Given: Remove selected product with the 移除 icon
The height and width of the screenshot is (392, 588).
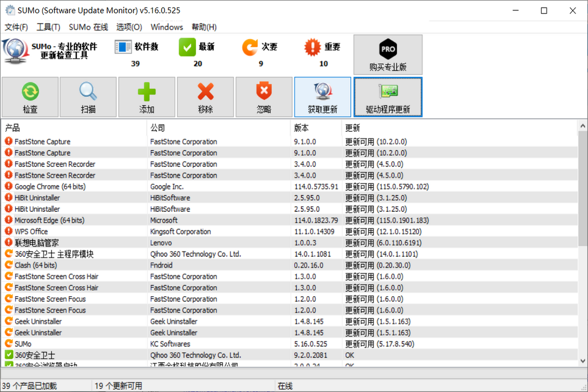Looking at the screenshot, I should point(205,97).
